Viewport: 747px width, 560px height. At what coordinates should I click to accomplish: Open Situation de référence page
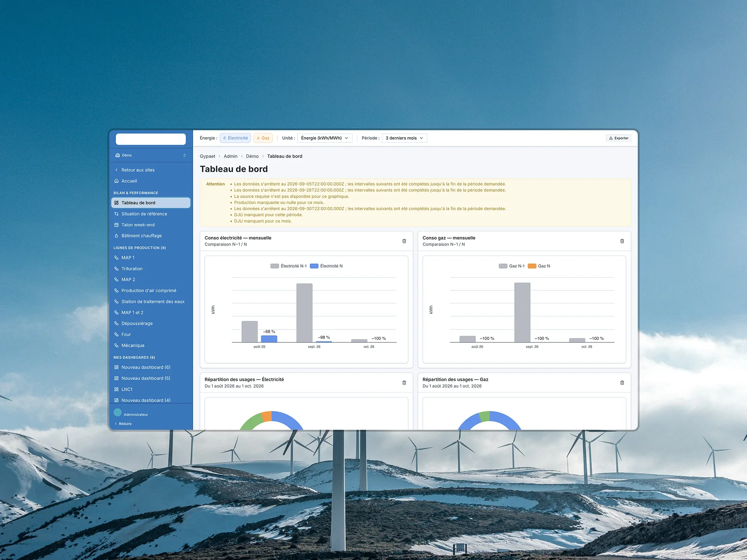pyautogui.click(x=150, y=214)
